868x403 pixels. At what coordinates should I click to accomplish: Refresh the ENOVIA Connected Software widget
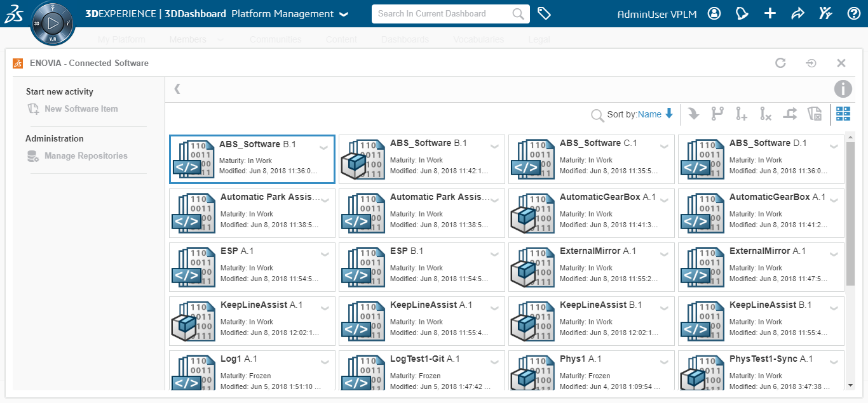[781, 63]
